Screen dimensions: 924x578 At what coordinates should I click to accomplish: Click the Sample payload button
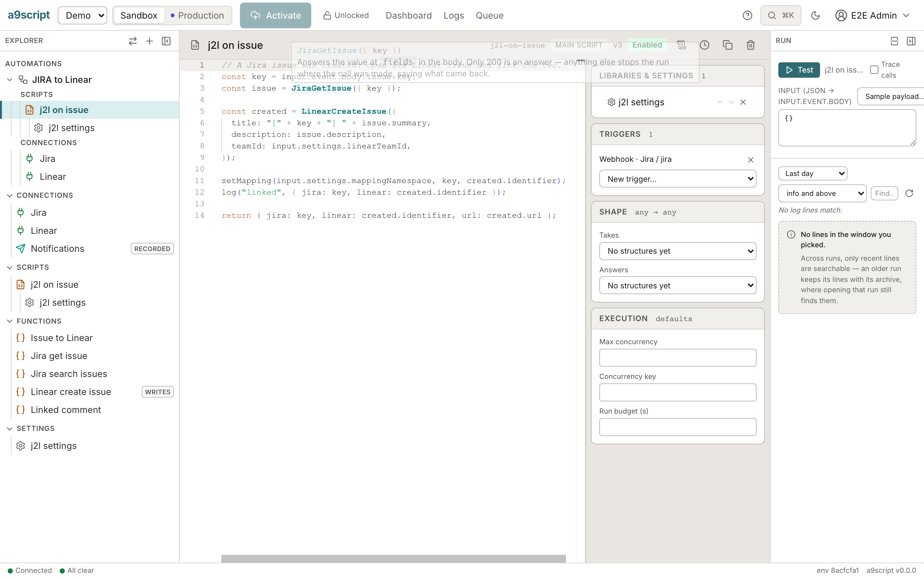(891, 96)
